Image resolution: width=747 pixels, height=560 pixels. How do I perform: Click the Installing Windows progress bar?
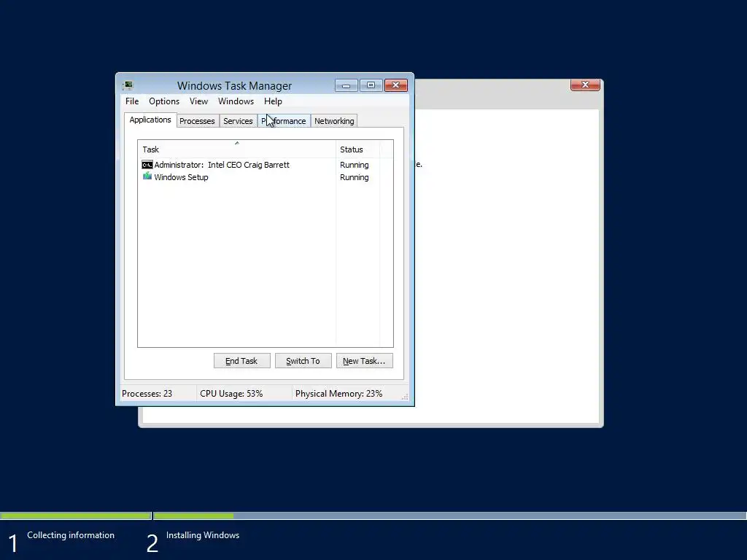coord(450,516)
